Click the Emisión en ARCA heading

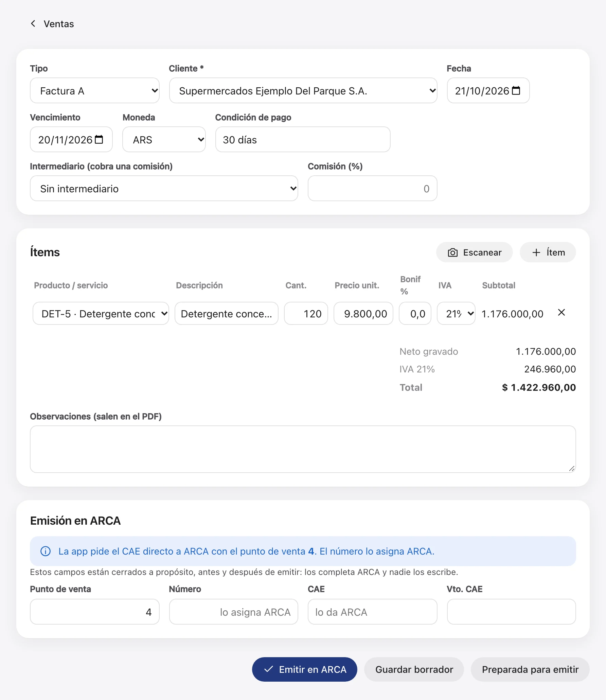75,521
